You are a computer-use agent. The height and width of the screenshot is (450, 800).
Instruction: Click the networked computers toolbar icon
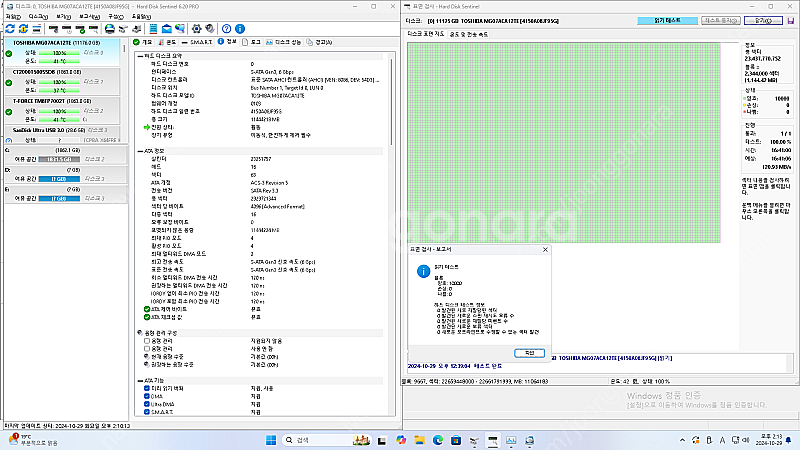[180, 29]
